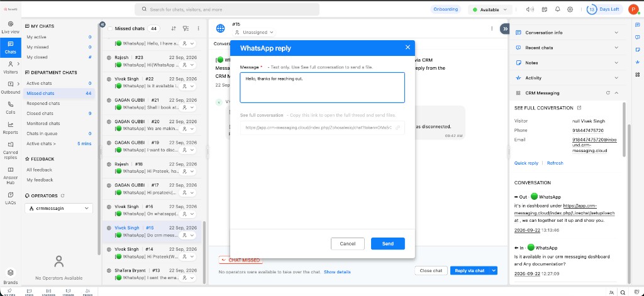Open Live view in the left sidebar
The height and width of the screenshot is (296, 644).
(x=10, y=27)
